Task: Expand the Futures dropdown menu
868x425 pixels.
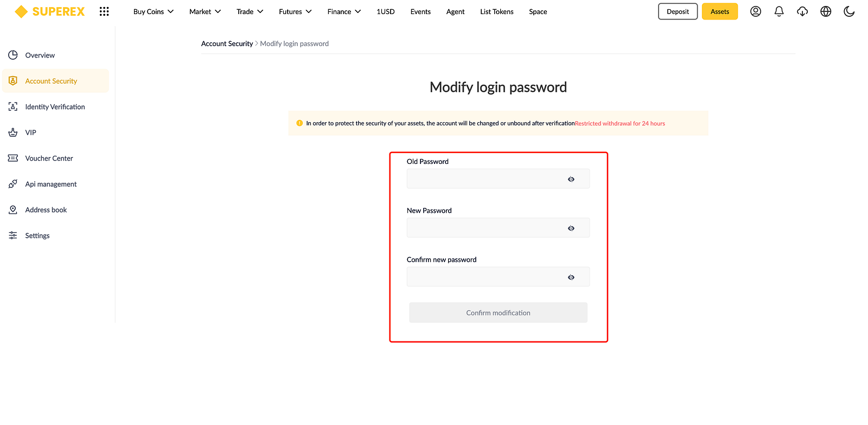Action: (x=295, y=11)
